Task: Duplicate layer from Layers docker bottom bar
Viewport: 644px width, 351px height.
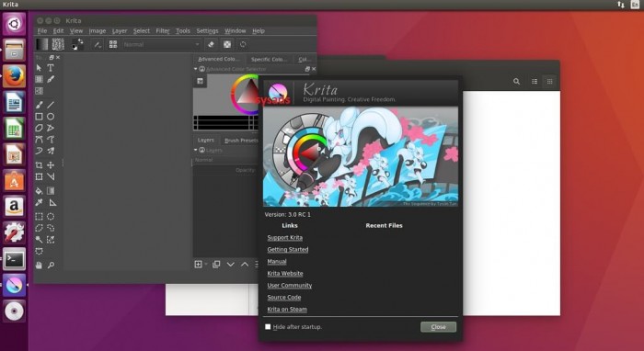Action: click(216, 264)
